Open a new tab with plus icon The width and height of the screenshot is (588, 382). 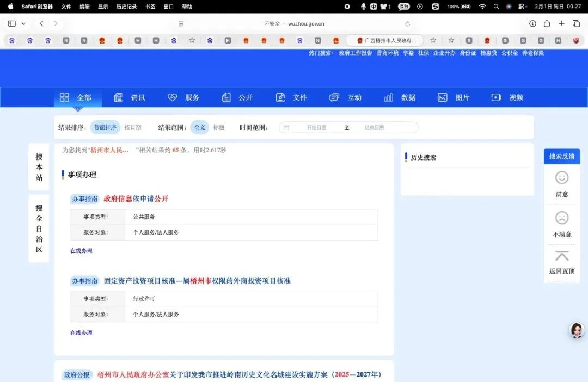click(x=561, y=23)
